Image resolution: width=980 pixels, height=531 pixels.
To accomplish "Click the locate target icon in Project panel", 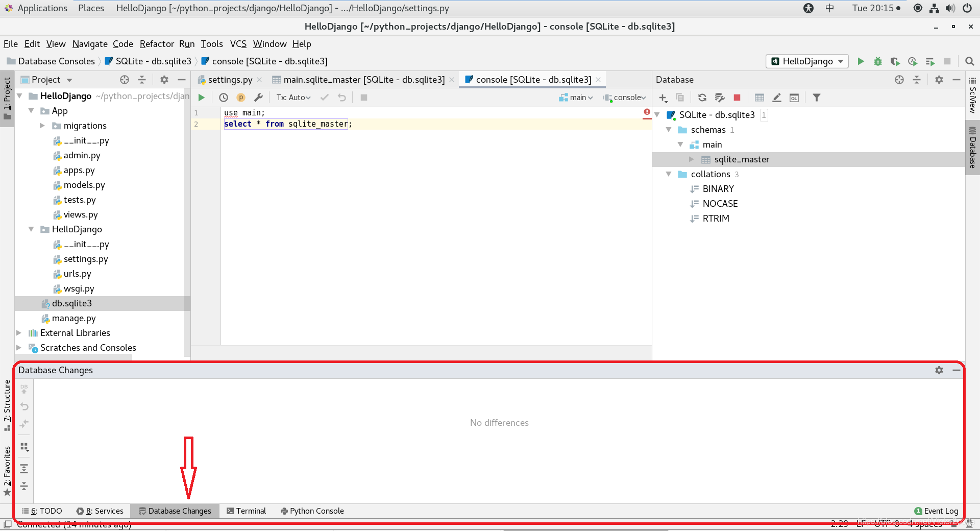I will [125, 80].
